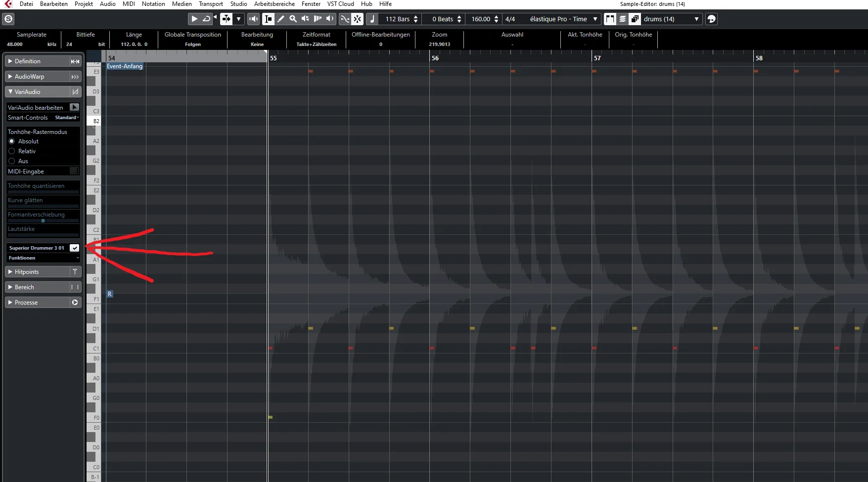Activate VariAudio bearbeiten arrow tool

point(74,107)
